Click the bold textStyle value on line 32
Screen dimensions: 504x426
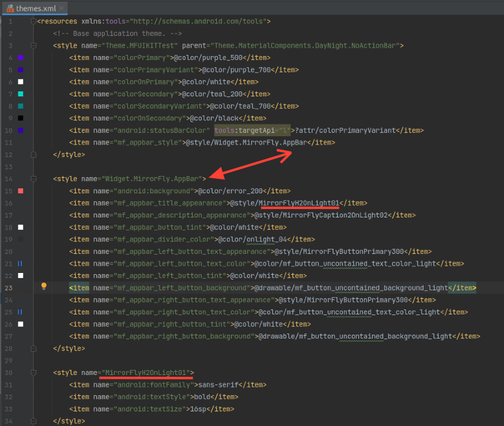tap(203, 397)
